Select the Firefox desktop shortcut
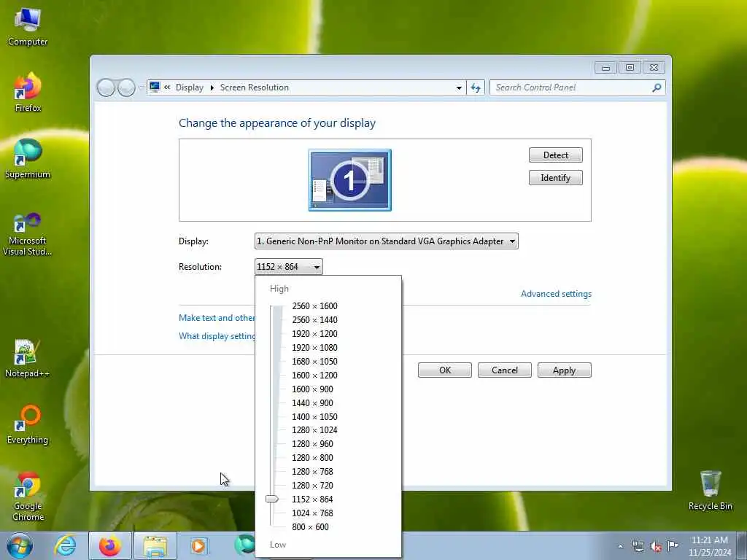 click(28, 93)
